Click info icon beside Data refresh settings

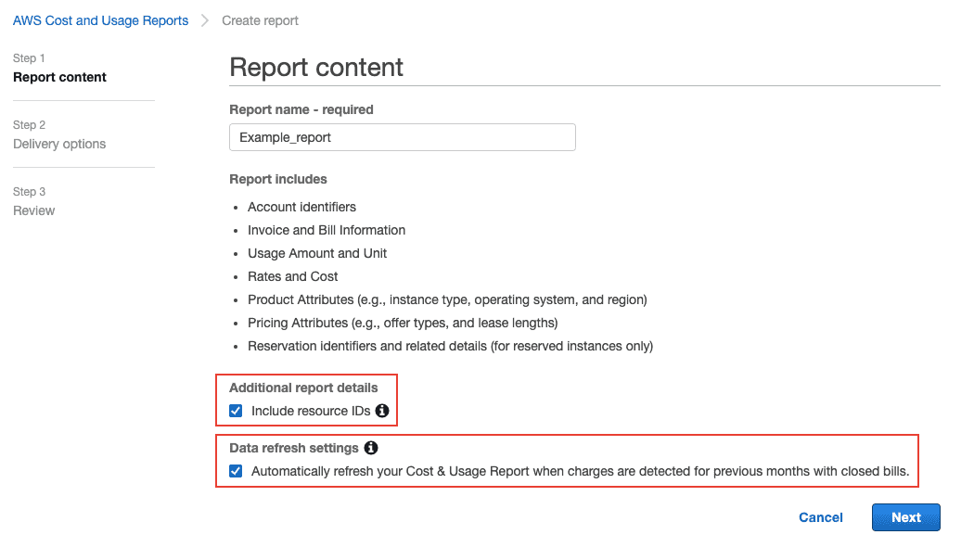(371, 448)
